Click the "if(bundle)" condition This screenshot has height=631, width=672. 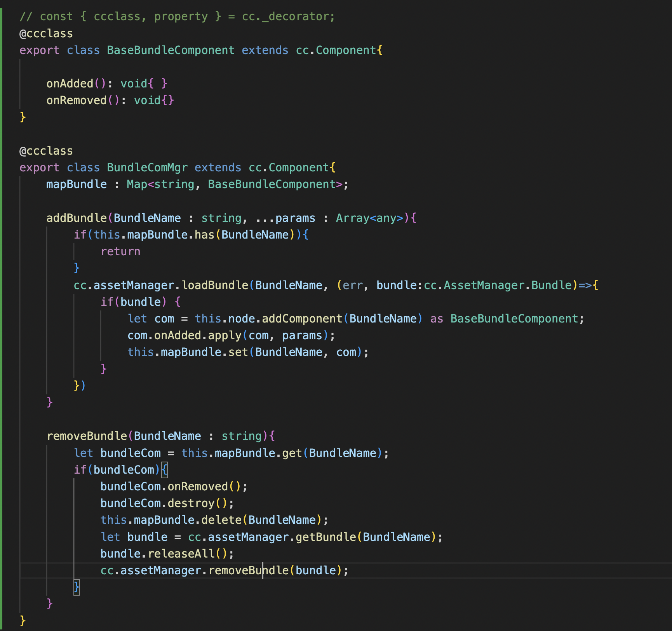click(134, 302)
